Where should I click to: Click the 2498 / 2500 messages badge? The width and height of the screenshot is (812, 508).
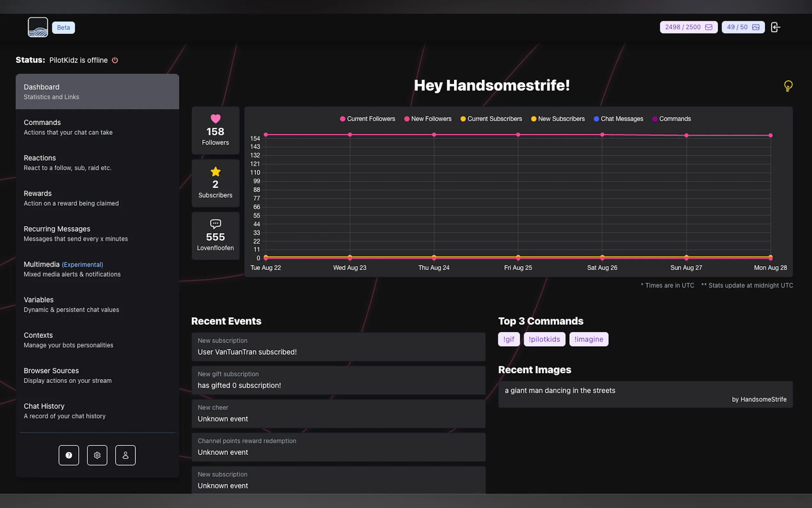688,27
